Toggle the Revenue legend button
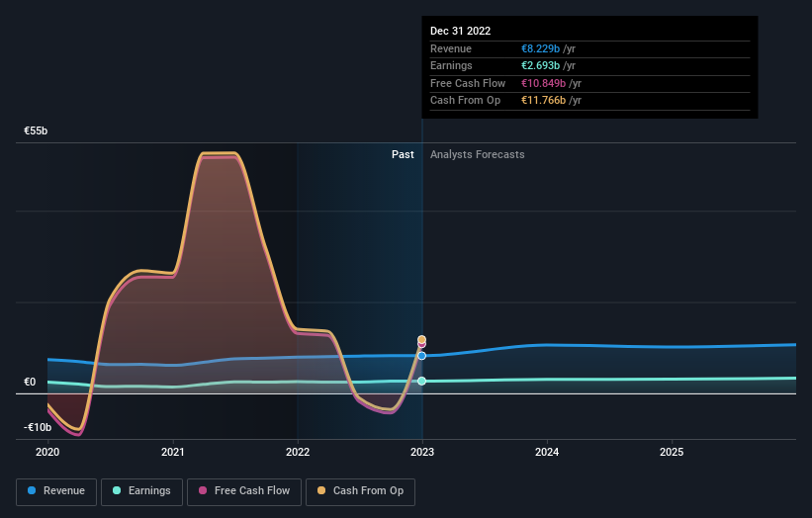 pos(56,491)
